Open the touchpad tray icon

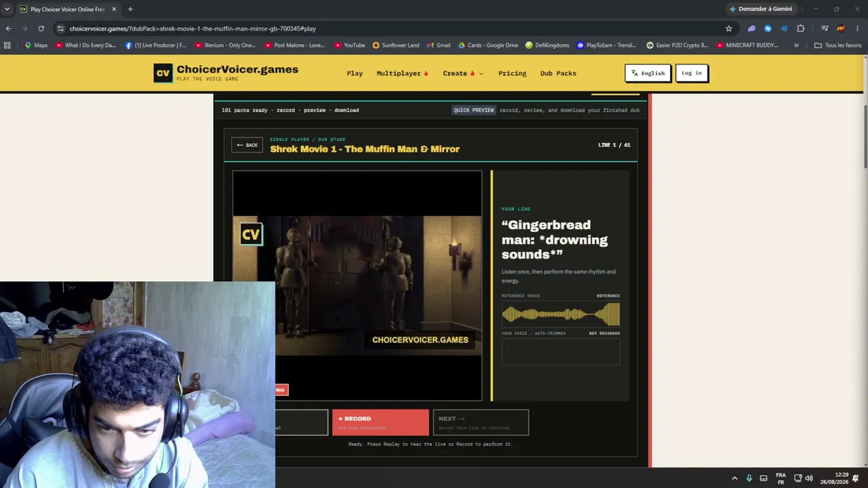[x=764, y=479]
